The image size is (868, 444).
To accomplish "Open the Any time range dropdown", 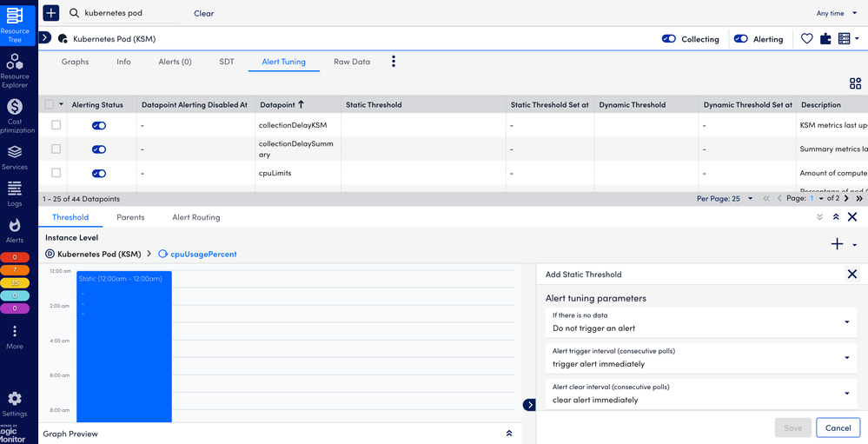I will pos(838,13).
